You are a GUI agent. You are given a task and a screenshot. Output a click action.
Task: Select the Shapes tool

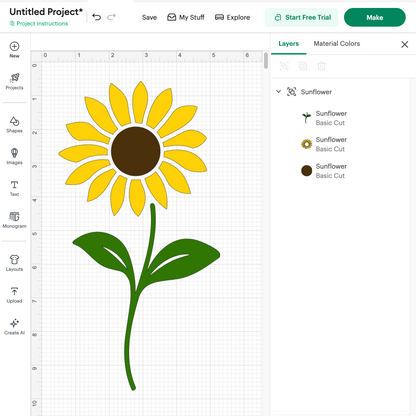[x=14, y=125]
